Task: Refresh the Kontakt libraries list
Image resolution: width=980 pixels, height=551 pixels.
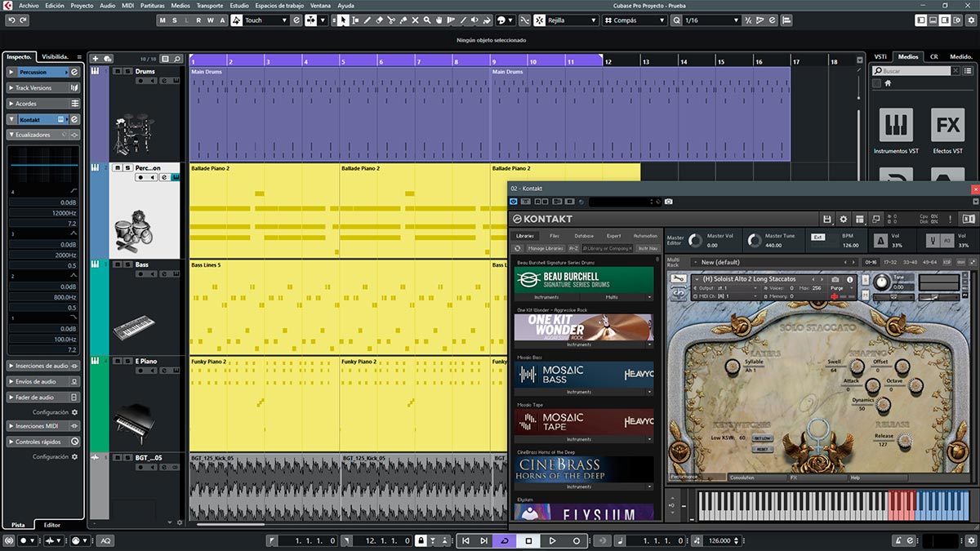Action: [517, 248]
